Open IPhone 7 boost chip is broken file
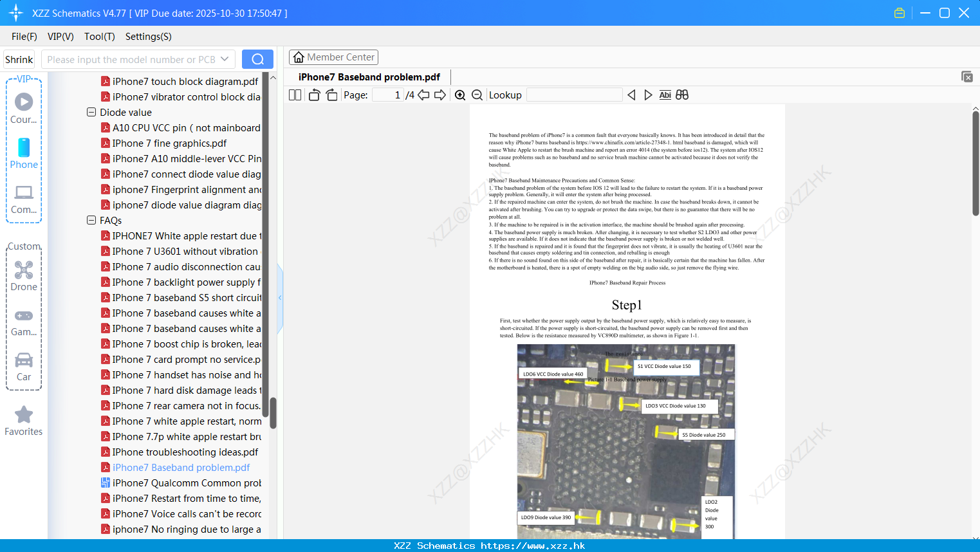This screenshot has width=980, height=552. click(x=181, y=344)
